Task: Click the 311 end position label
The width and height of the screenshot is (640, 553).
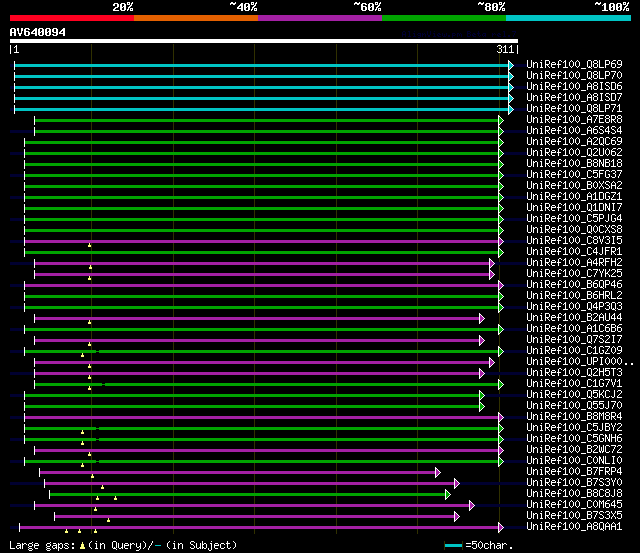Action: 505,49
